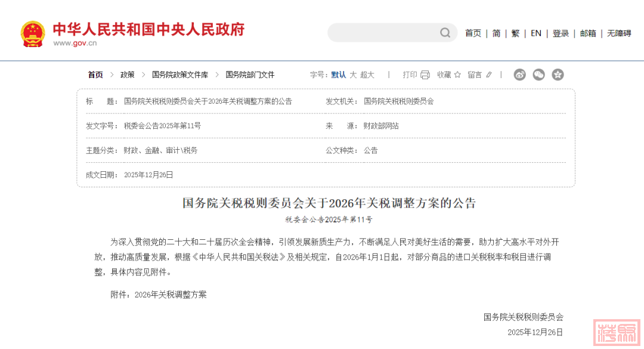
Task: Open 留言 comment pencil icon
Action: click(x=489, y=75)
